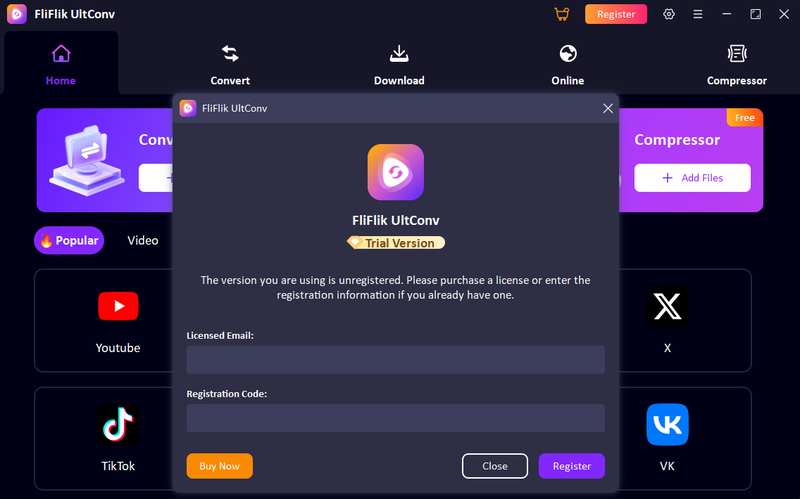800x499 pixels.
Task: Open the Youtube site icon
Action: 118,306
